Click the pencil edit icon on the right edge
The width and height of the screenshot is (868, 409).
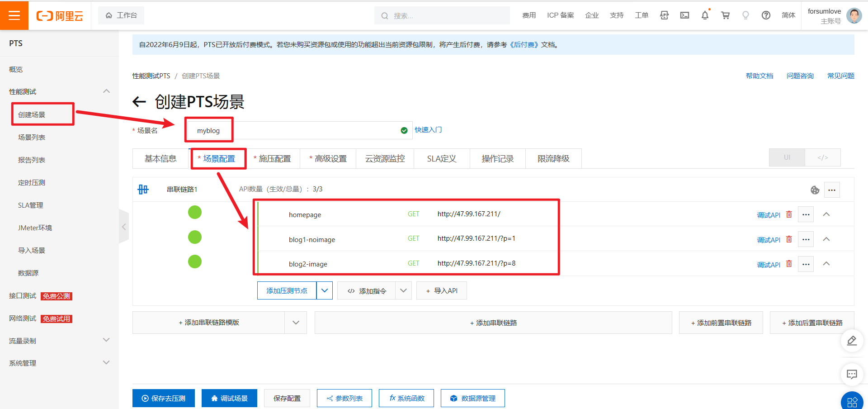pos(852,341)
